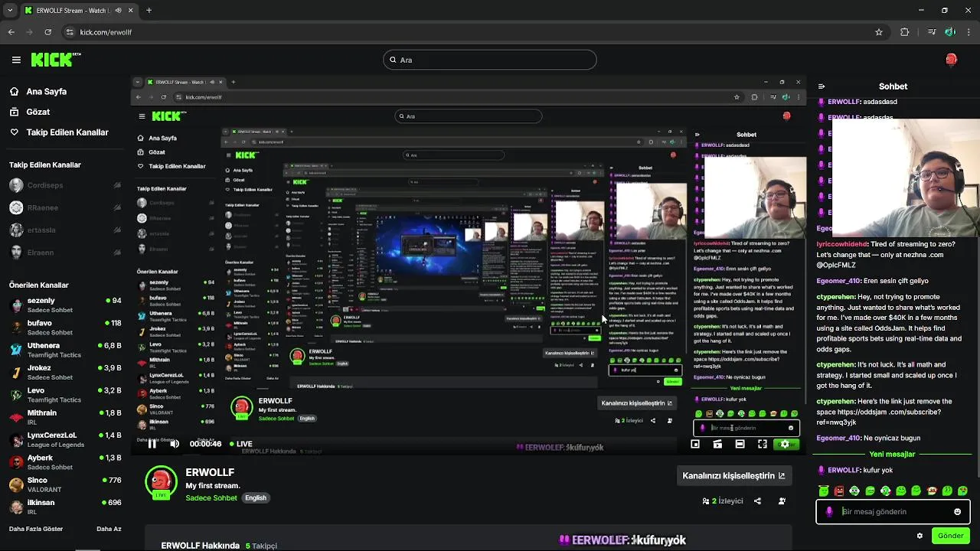This screenshot has height=551, width=980.
Task: Enable mini player mode
Action: click(x=695, y=444)
